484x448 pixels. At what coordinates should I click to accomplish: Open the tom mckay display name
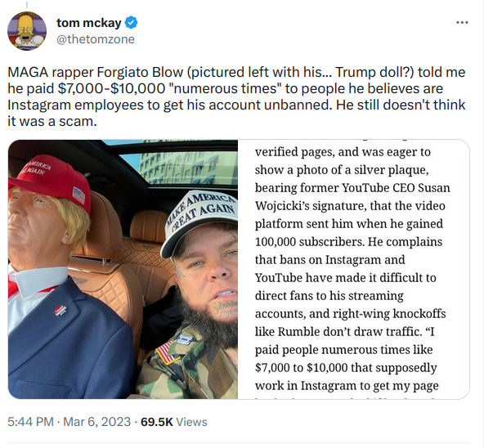click(89, 23)
